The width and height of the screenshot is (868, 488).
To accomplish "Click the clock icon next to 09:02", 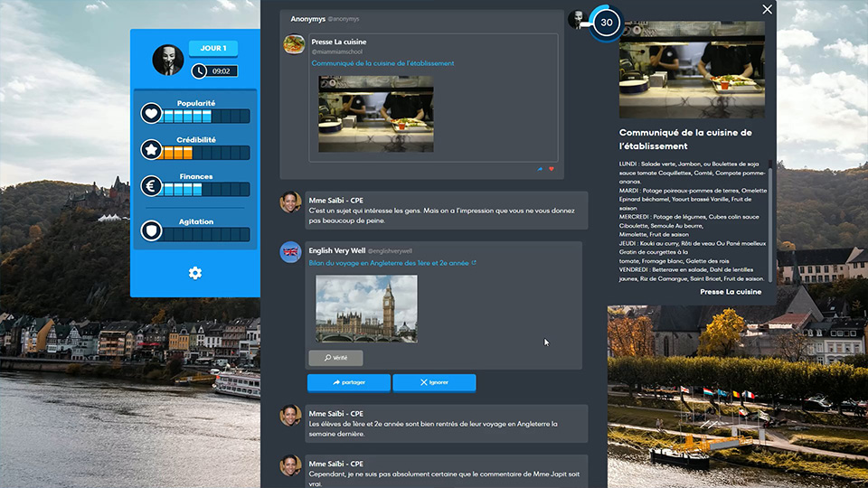I will coord(199,70).
